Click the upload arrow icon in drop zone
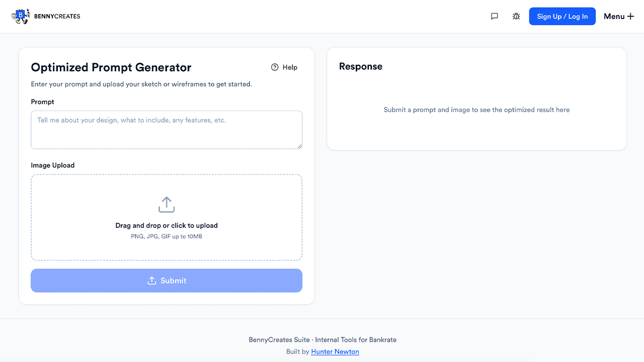This screenshot has height=362, width=644. click(167, 205)
